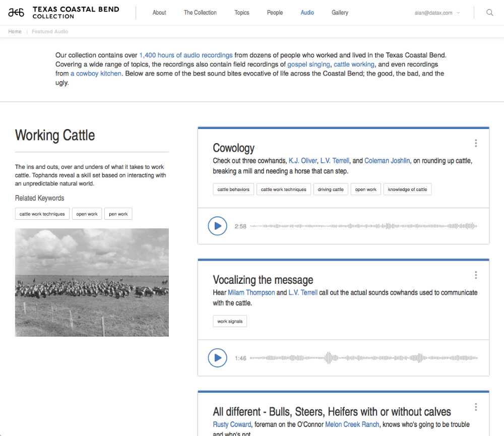The image size is (504, 436).
Task: Open The Collection menu item
Action: pyautogui.click(x=200, y=13)
